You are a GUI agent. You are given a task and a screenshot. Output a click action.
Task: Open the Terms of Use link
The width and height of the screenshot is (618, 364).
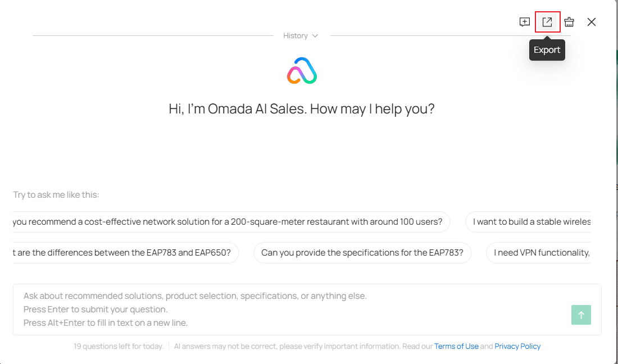pos(456,347)
